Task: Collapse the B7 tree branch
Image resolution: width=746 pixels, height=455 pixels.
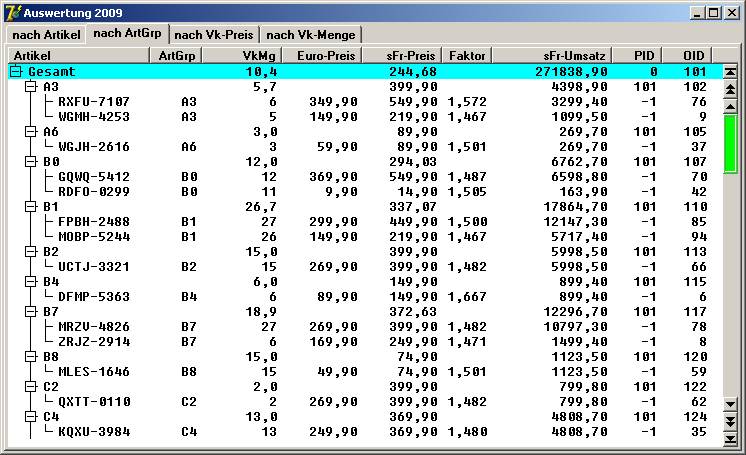Action: click(30, 312)
